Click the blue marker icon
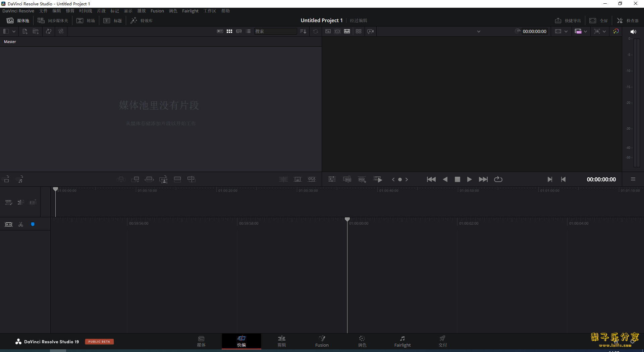This screenshot has width=644, height=352. tap(33, 224)
